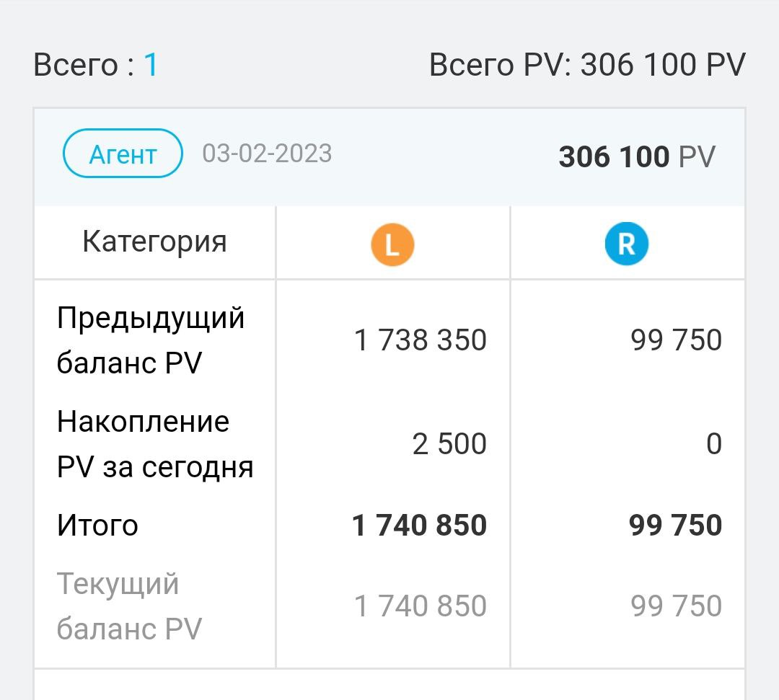Select the date 03-02-2023
Image resolution: width=779 pixels, height=700 pixels.
coord(267,154)
